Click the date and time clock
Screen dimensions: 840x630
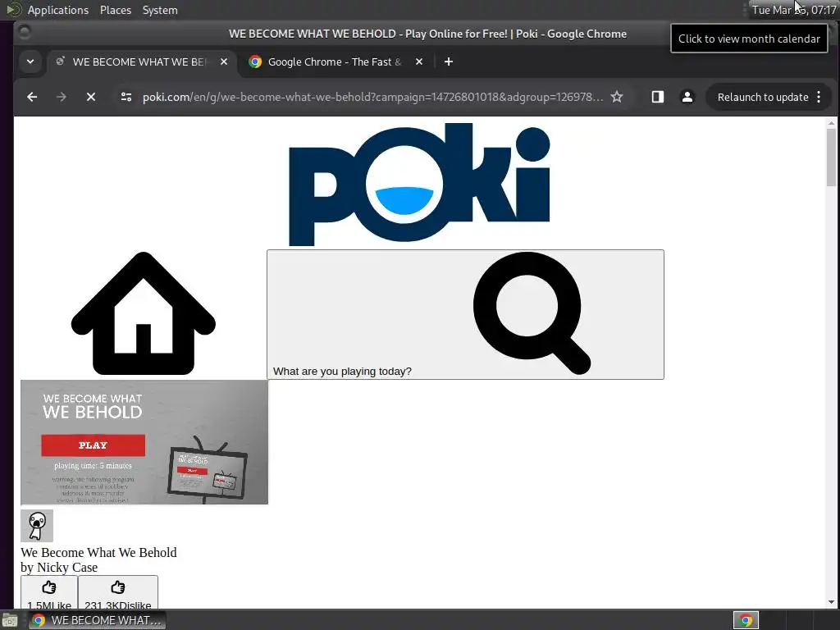click(794, 10)
